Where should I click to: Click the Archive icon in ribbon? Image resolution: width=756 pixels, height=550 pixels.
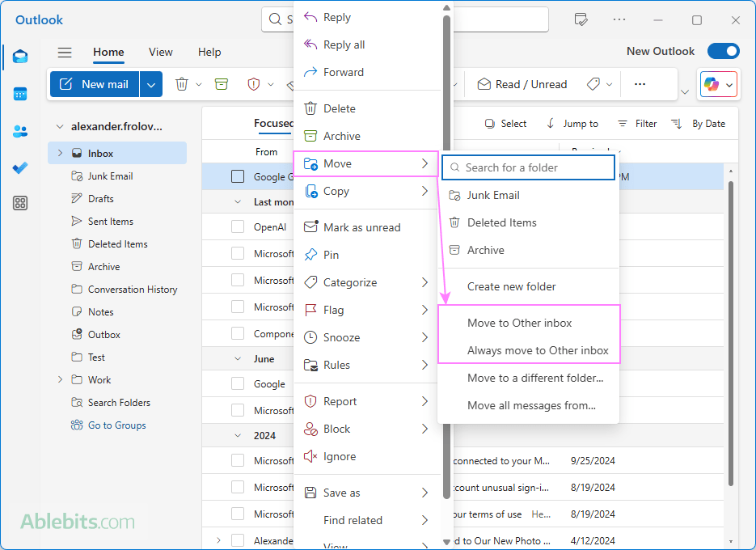(222, 84)
